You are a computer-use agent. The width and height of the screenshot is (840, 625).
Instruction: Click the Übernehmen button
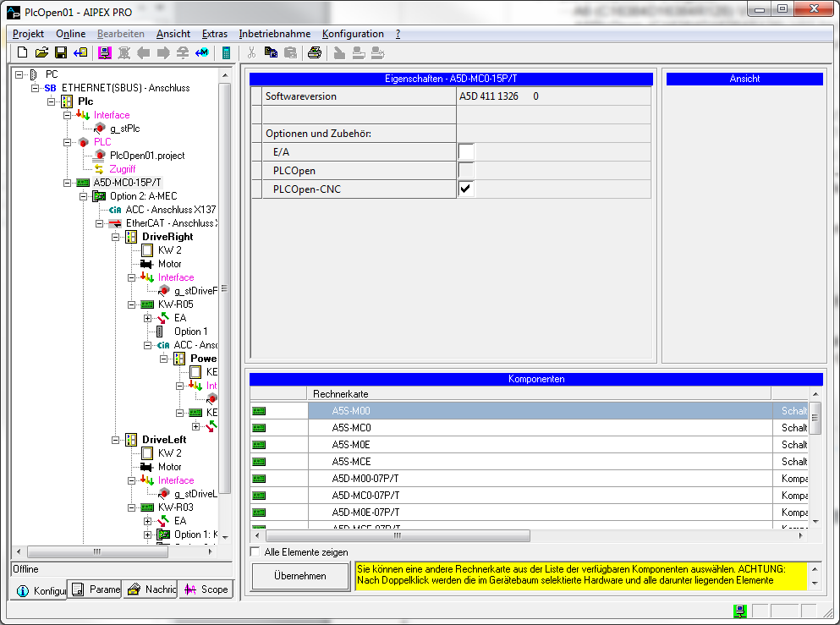[x=300, y=576]
